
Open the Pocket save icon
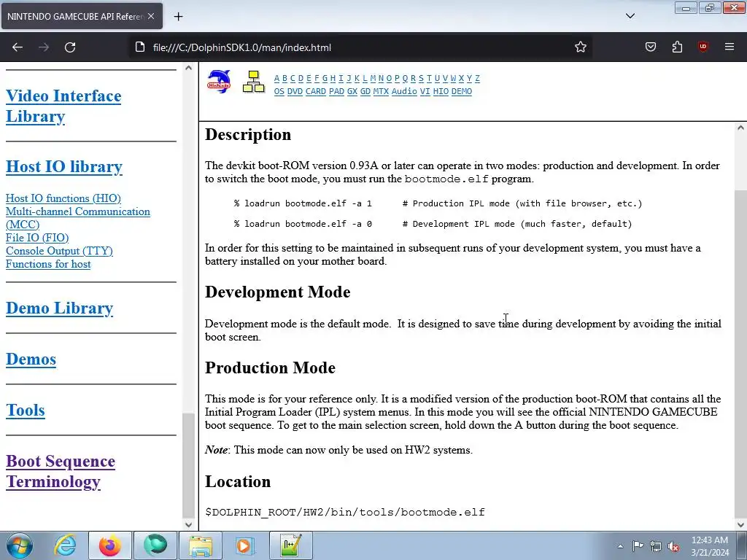(x=651, y=47)
